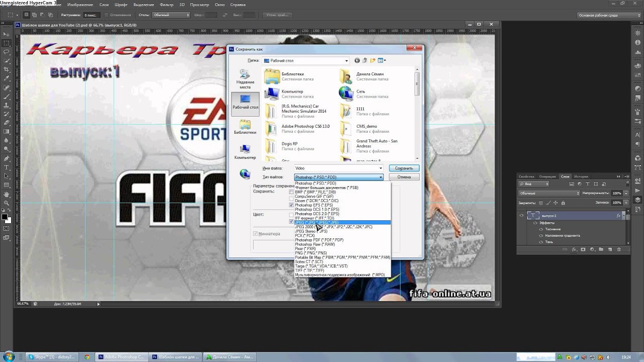644x362 pixels.
Task: Click the Отмена button
Action: (x=404, y=177)
